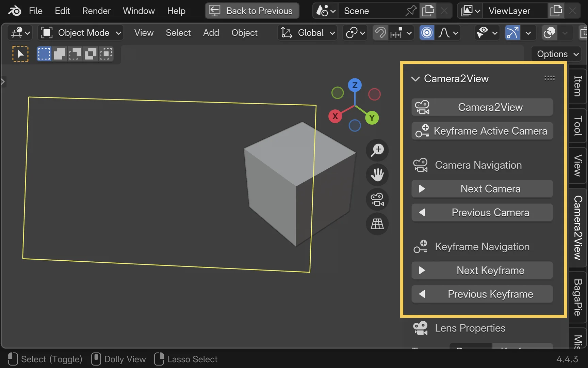This screenshot has width=588, height=368.
Task: Click the Camera2View panel drag handle
Action: pos(549,78)
